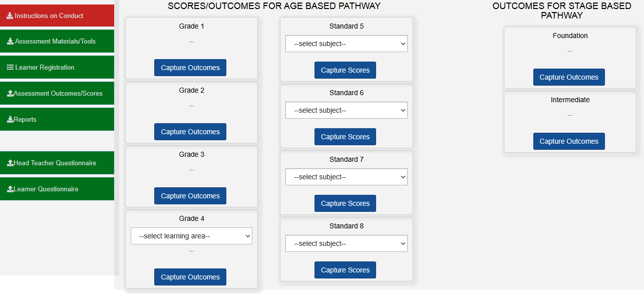The width and height of the screenshot is (644, 294).
Task: Click download icon next to Assessment Materials/Tools
Action: tap(10, 42)
